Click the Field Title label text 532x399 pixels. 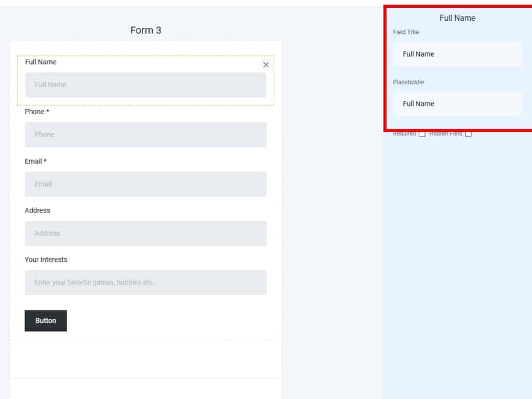[406, 32]
